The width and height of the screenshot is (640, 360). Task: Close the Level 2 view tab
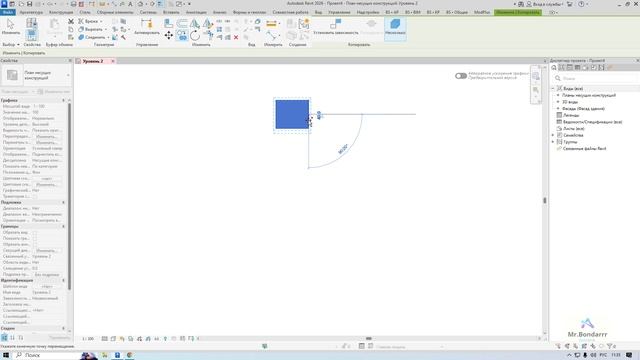click(113, 61)
